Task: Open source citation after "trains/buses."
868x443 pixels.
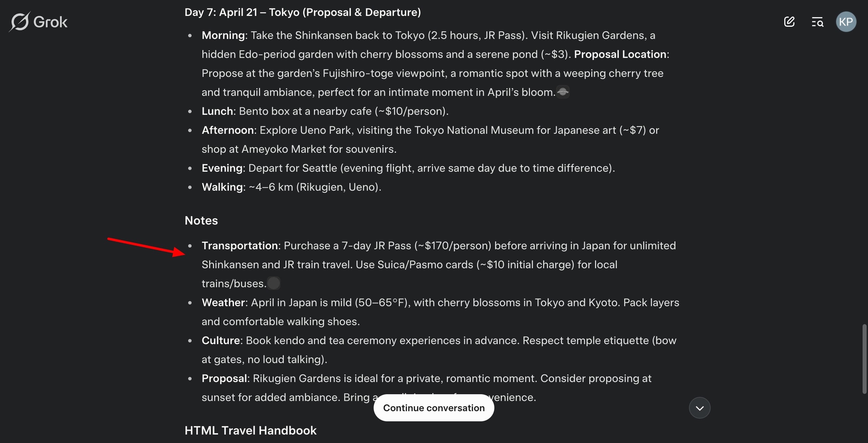Action: coord(274,283)
